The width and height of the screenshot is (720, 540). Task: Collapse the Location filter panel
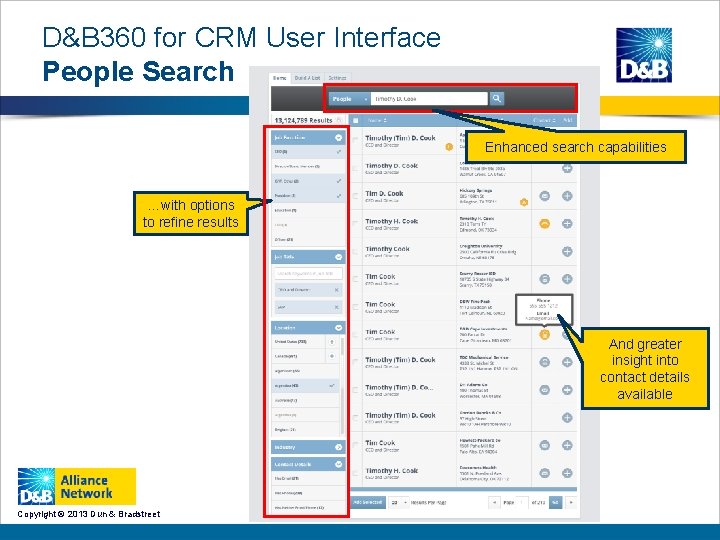coord(338,327)
